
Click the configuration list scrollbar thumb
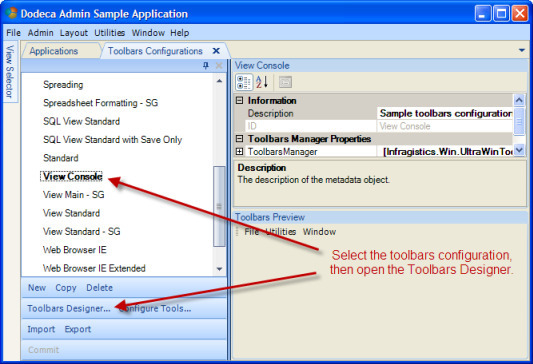pyautogui.click(x=219, y=206)
